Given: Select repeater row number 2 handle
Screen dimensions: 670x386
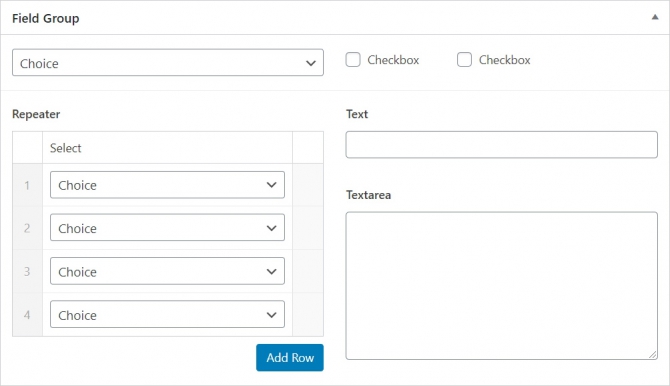Looking at the screenshot, I should tap(27, 228).
